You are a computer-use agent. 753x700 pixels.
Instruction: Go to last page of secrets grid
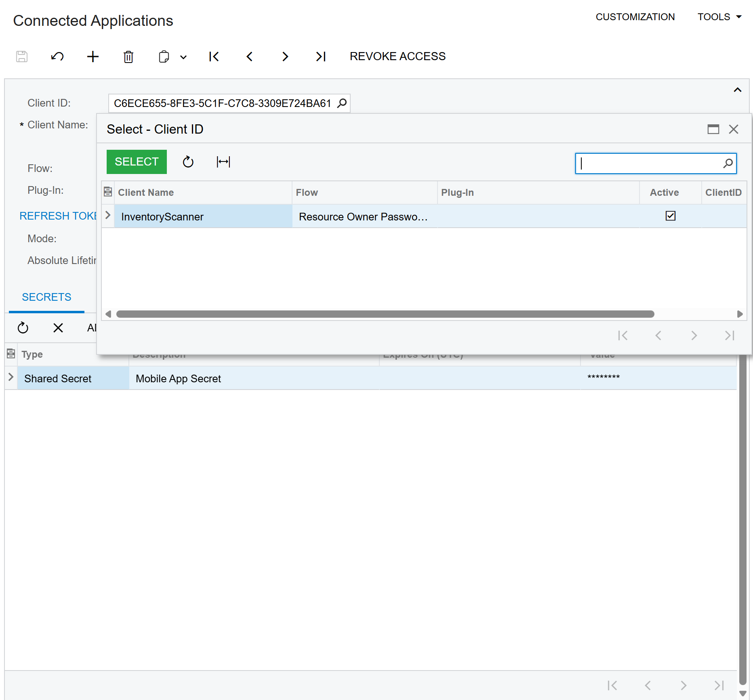719,685
